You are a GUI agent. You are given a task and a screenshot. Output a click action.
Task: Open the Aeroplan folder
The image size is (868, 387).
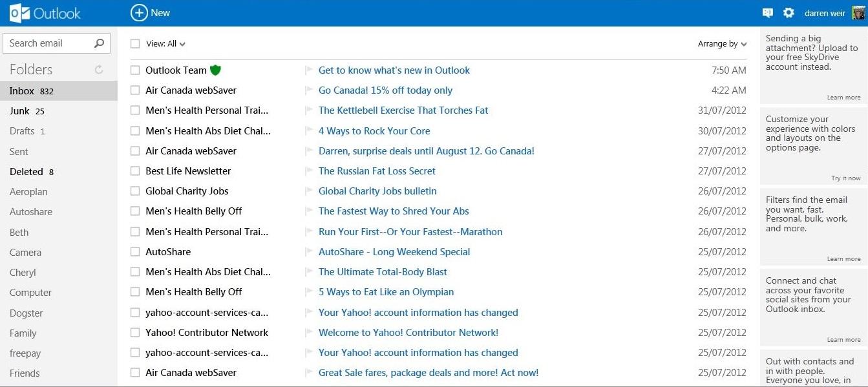click(x=28, y=192)
